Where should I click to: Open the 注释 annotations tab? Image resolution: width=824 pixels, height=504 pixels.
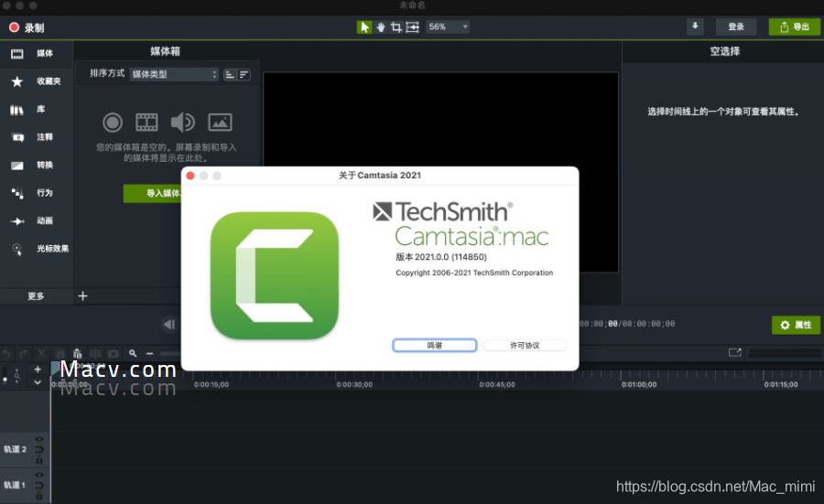pyautogui.click(x=36, y=137)
